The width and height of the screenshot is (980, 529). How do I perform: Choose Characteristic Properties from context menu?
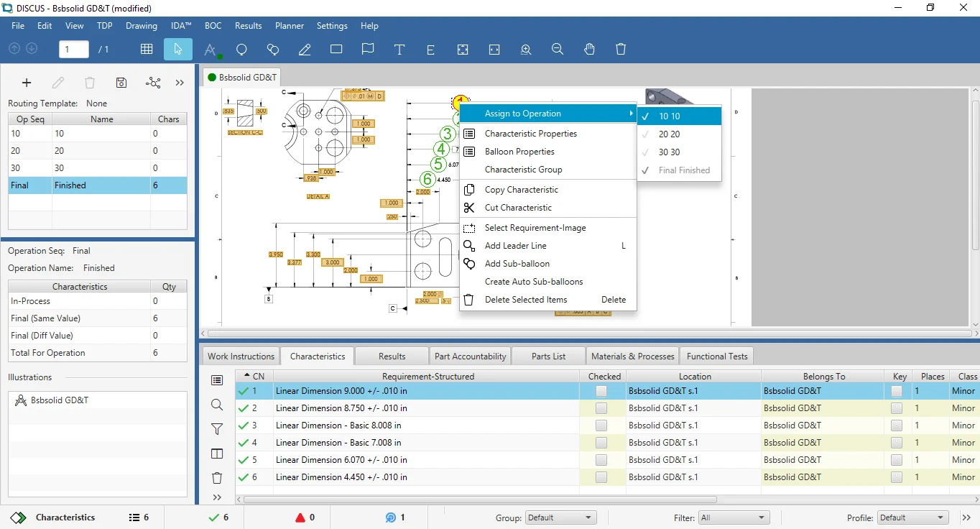(548, 134)
